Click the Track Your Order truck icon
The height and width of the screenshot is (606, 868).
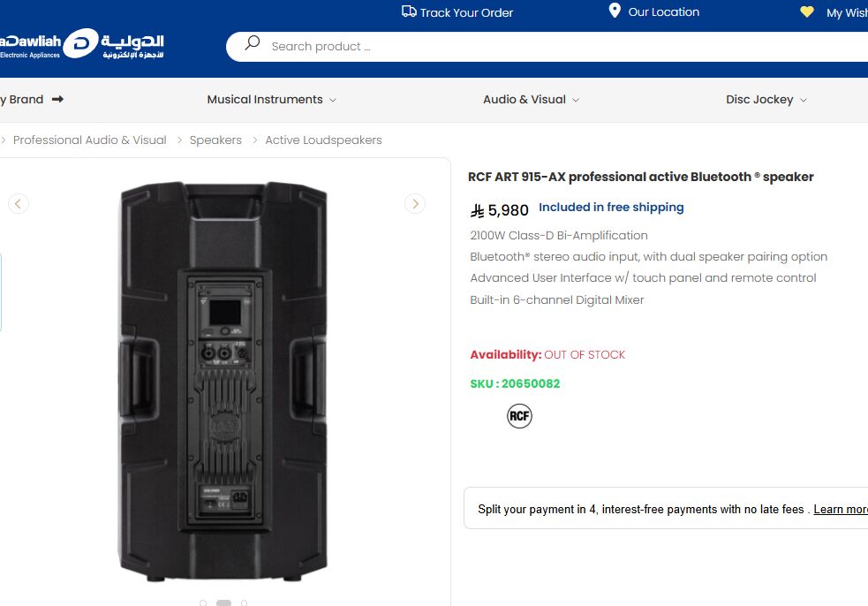coord(409,11)
